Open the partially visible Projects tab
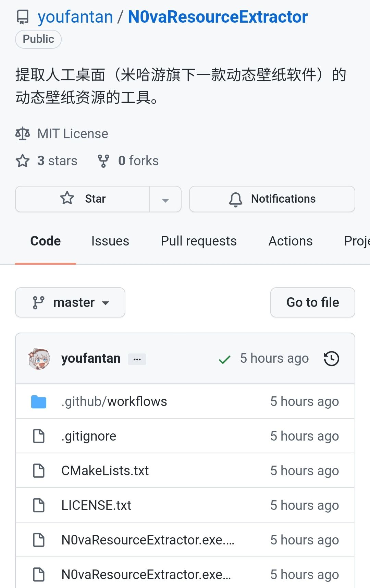The image size is (370, 588). pos(357,241)
